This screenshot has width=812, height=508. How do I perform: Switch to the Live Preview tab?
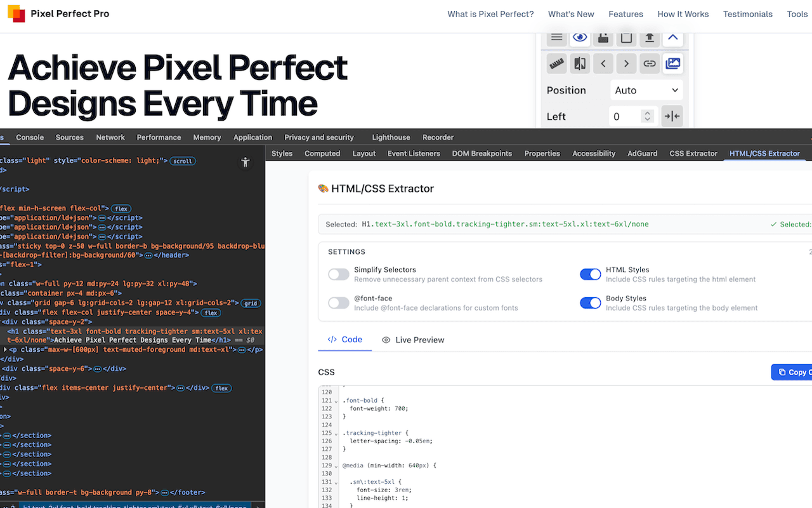coord(413,340)
